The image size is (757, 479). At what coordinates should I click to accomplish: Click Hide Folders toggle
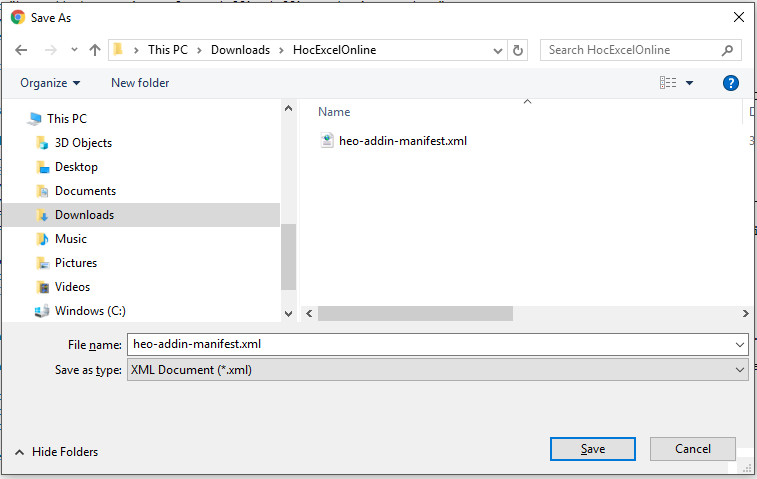(56, 452)
